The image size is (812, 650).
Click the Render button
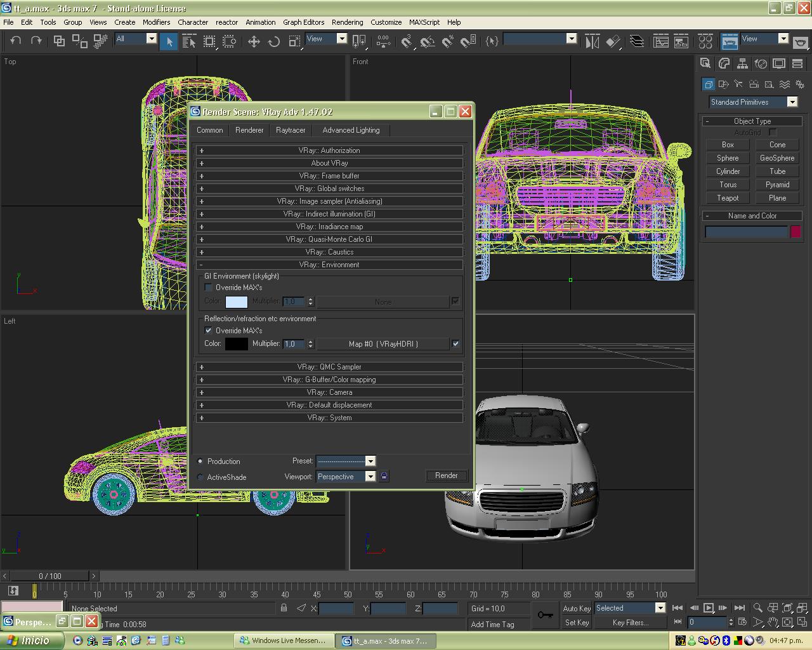coord(446,475)
